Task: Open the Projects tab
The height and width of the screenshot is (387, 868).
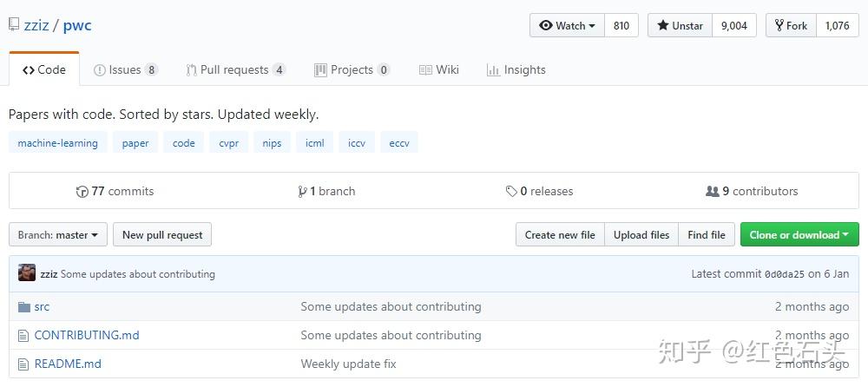Action: click(352, 69)
